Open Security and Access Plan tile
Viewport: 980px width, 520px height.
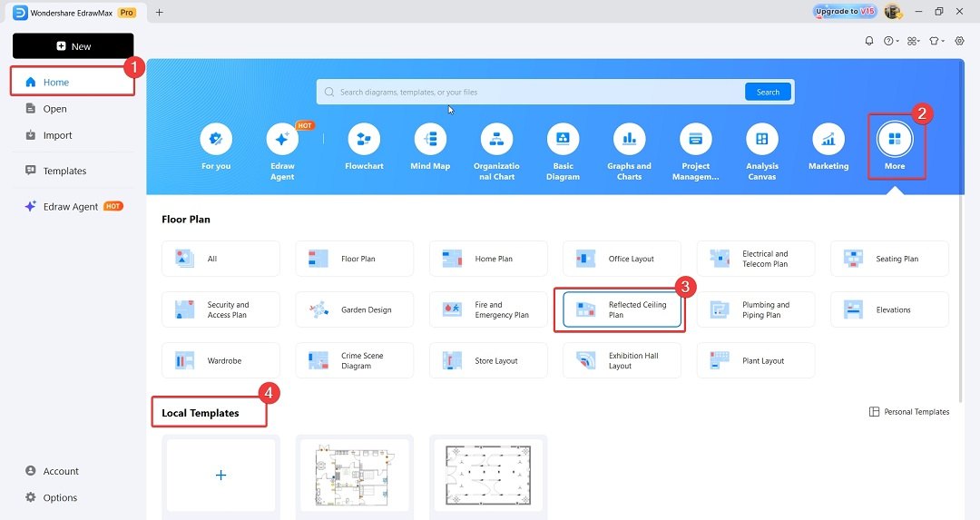click(220, 309)
